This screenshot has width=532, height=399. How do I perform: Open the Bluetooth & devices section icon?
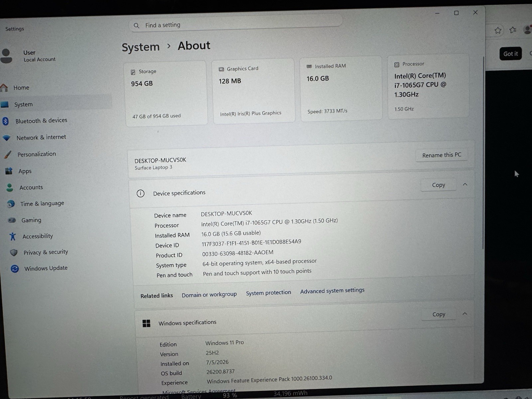[x=5, y=121]
